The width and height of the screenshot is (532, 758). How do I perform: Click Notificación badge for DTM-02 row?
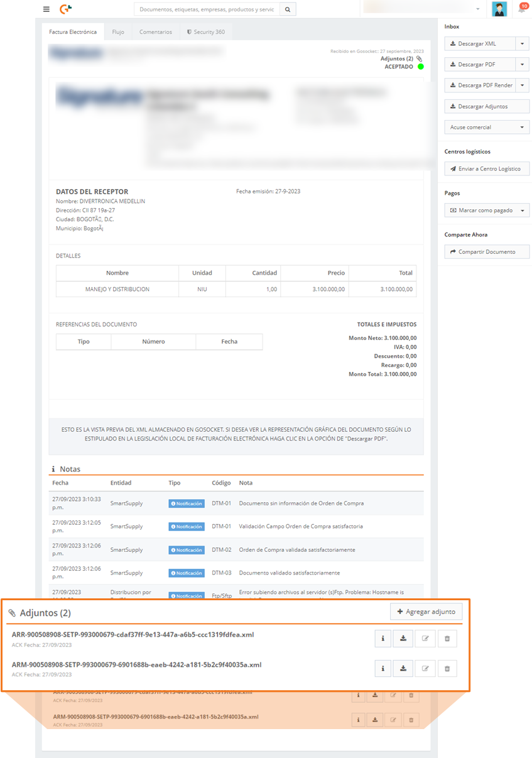(x=187, y=550)
